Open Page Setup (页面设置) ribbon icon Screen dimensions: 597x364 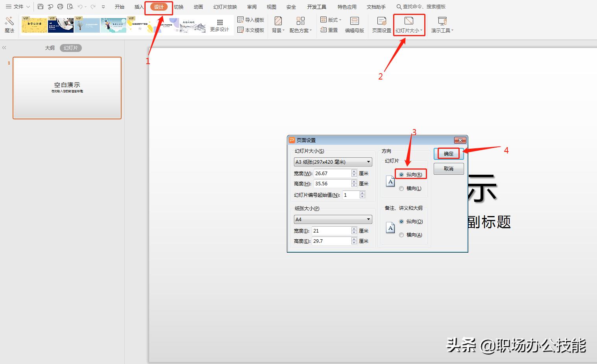[x=381, y=24]
